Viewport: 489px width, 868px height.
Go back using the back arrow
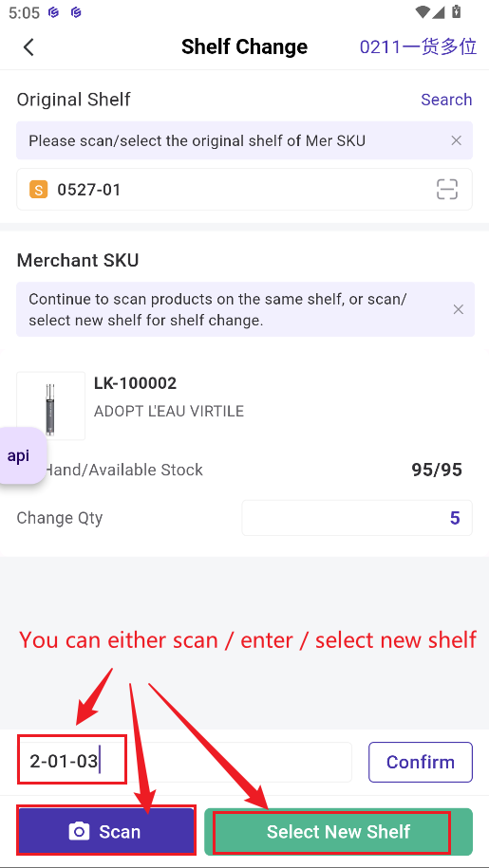click(28, 47)
